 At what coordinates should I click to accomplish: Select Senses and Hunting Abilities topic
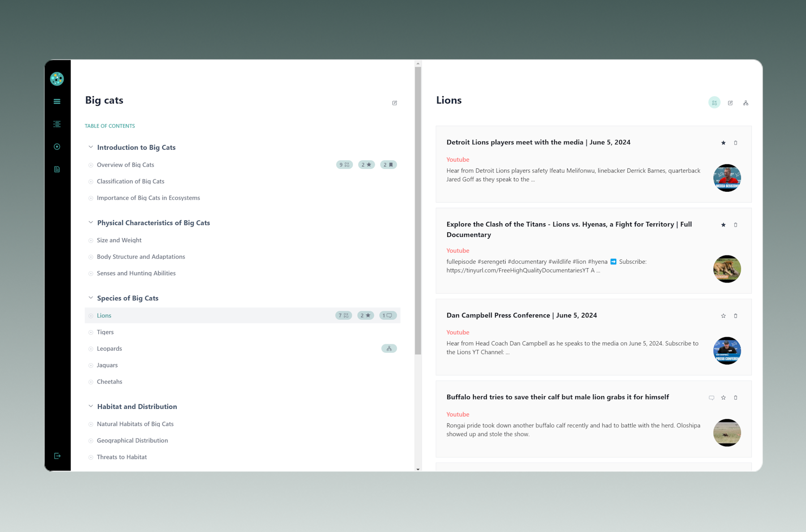[136, 273]
